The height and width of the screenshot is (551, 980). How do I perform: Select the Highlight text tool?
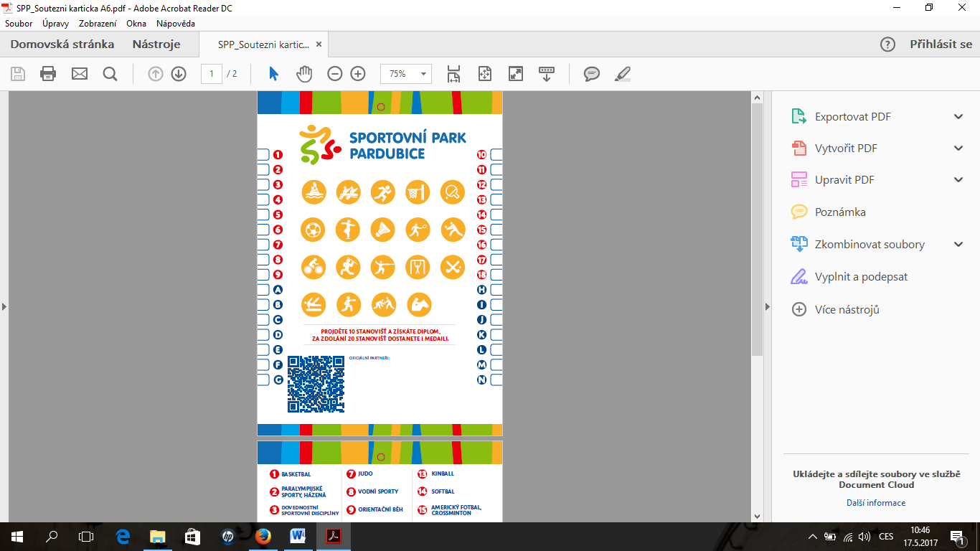pos(623,73)
